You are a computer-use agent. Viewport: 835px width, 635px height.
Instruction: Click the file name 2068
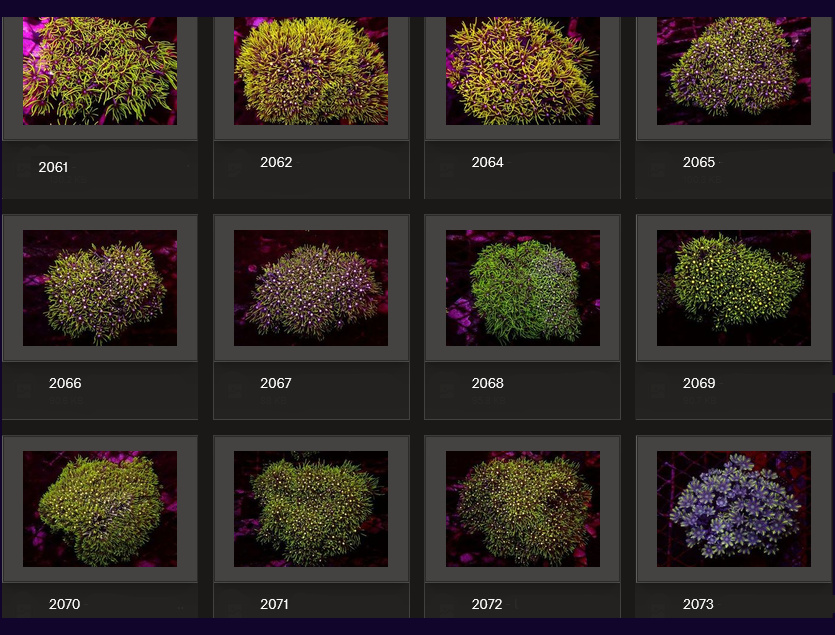[x=487, y=383]
